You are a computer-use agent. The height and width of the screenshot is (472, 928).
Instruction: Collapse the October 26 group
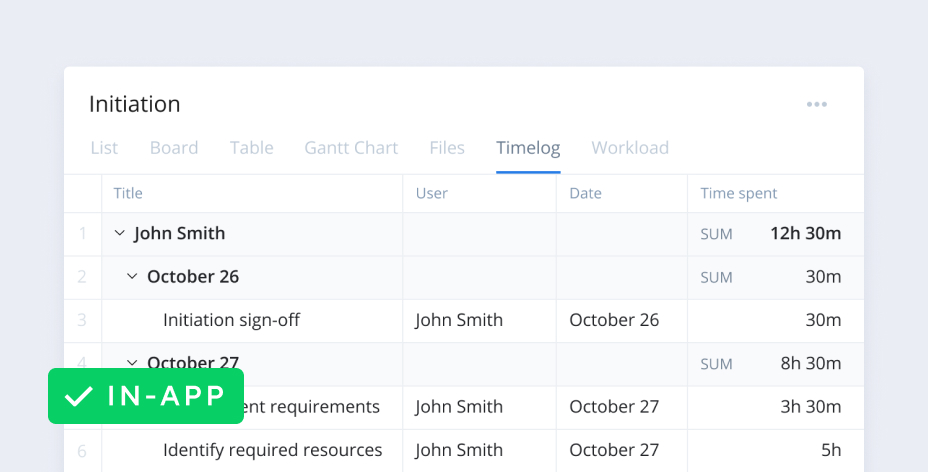pos(132,277)
